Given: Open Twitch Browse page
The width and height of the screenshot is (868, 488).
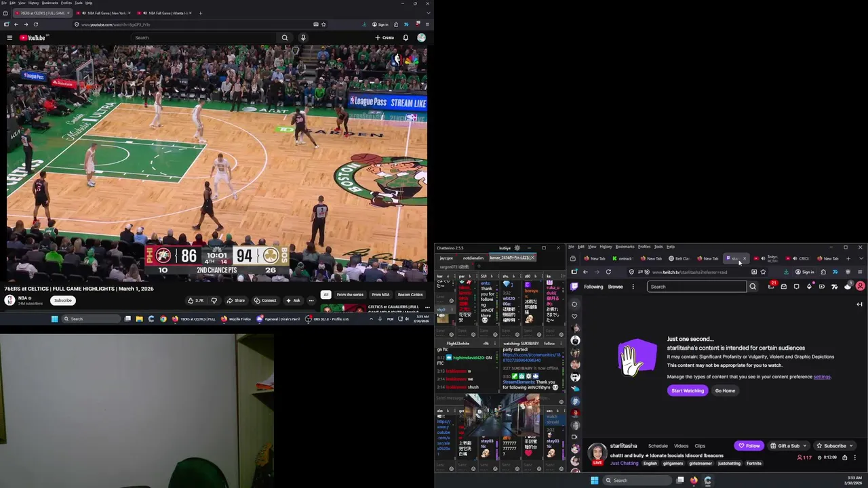Looking at the screenshot, I should 616,287.
